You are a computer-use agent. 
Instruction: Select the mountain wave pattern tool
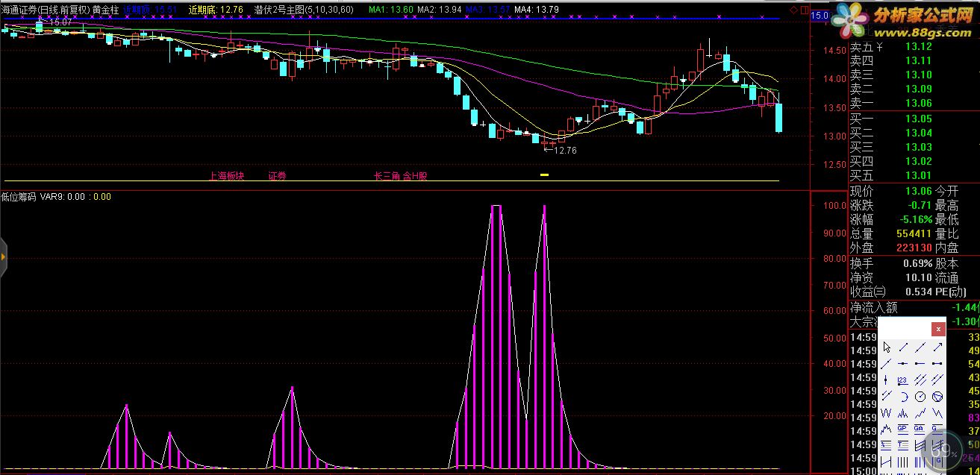[x=886, y=429]
